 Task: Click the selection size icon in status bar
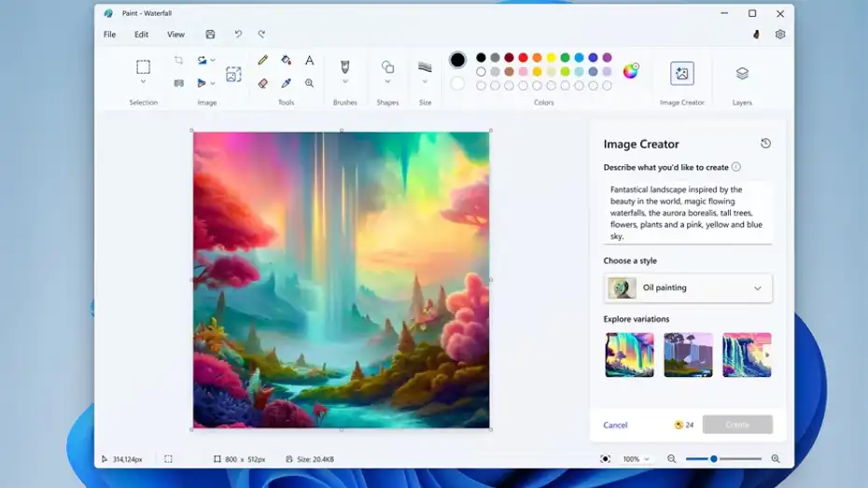click(x=168, y=459)
